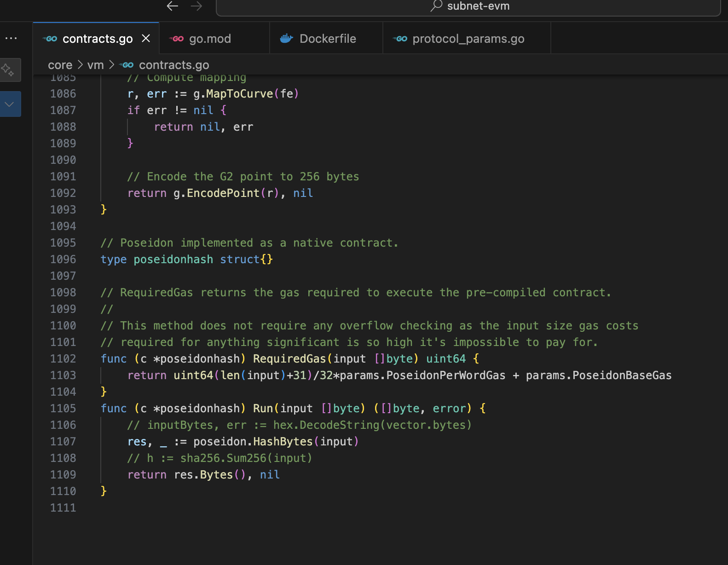Go back with the left arrow
Screen dimensions: 728x565
173,6
